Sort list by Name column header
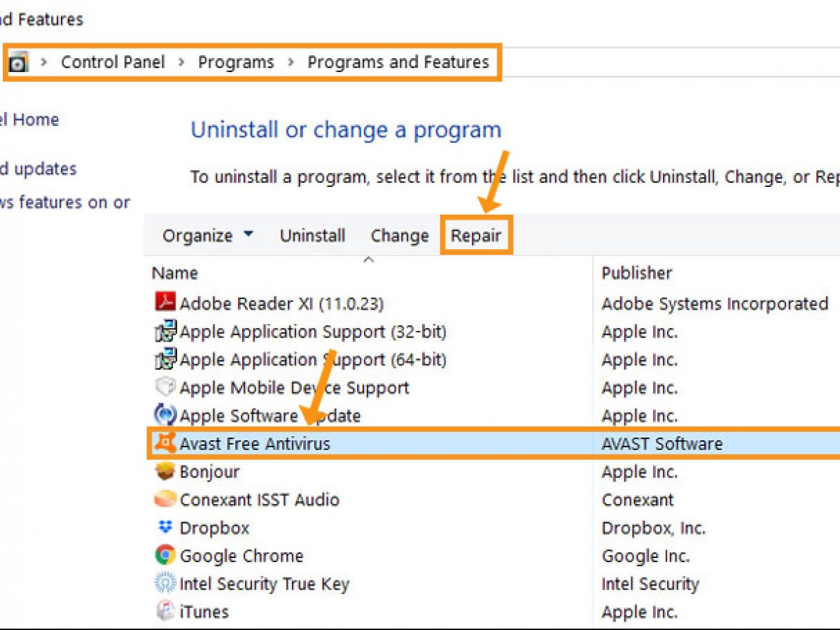Image resolution: width=840 pixels, height=630 pixels. [175, 273]
